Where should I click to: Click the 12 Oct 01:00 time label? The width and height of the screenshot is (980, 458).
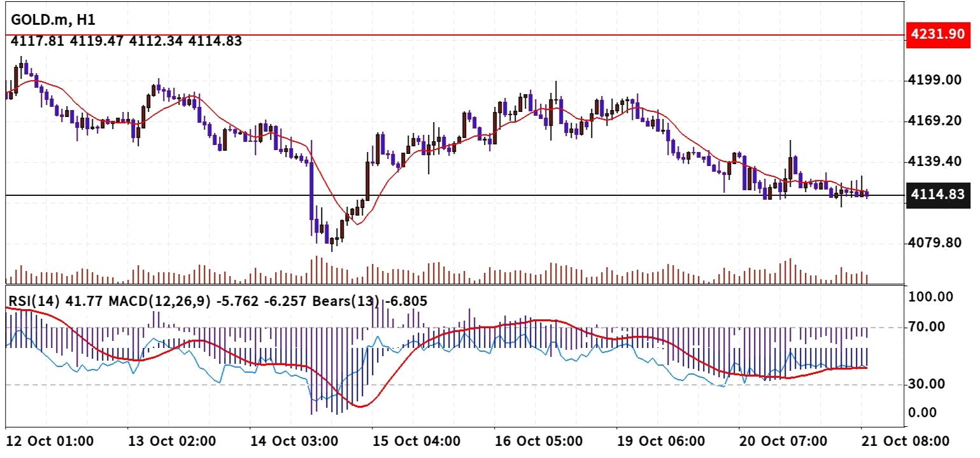coord(50,441)
